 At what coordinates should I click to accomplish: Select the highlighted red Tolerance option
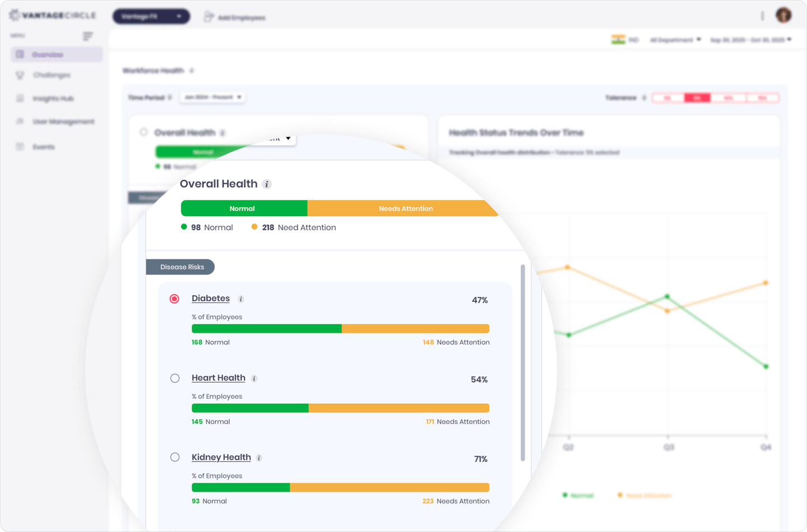(697, 98)
